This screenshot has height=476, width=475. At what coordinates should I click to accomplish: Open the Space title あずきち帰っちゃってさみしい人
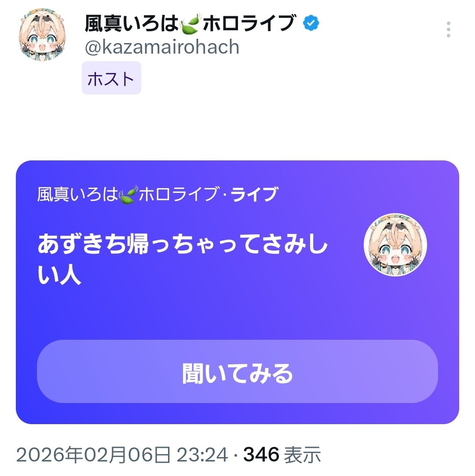pos(183,259)
